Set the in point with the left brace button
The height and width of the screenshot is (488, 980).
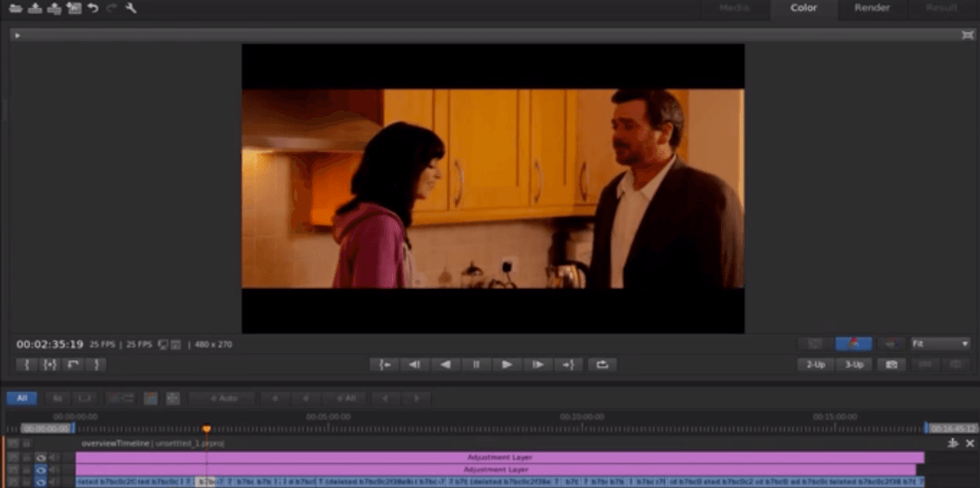tap(27, 365)
